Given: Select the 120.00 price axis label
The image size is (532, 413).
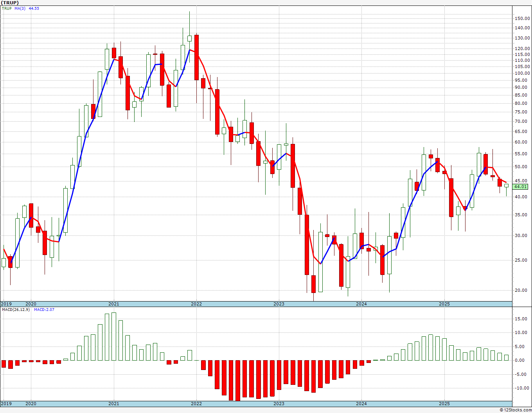Looking at the screenshot, I should tap(522, 49).
